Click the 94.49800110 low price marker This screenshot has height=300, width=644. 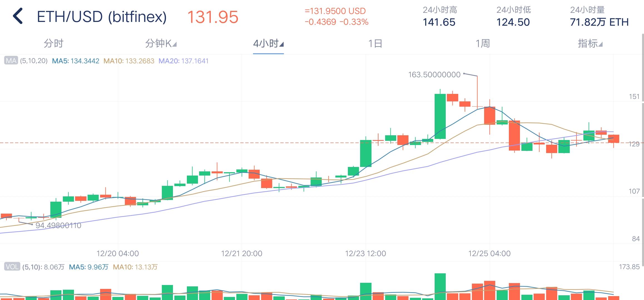tap(58, 225)
